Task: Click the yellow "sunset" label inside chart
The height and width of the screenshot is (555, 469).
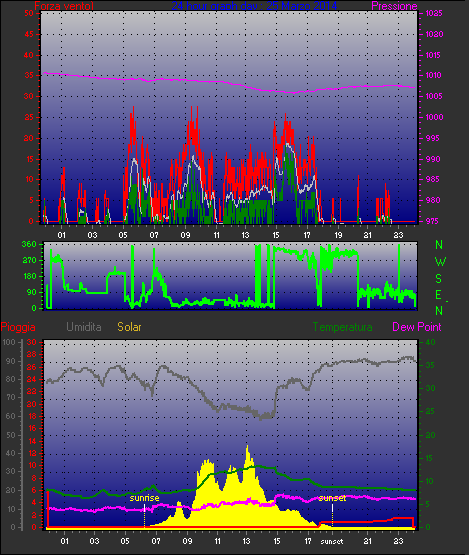Action: coord(332,498)
